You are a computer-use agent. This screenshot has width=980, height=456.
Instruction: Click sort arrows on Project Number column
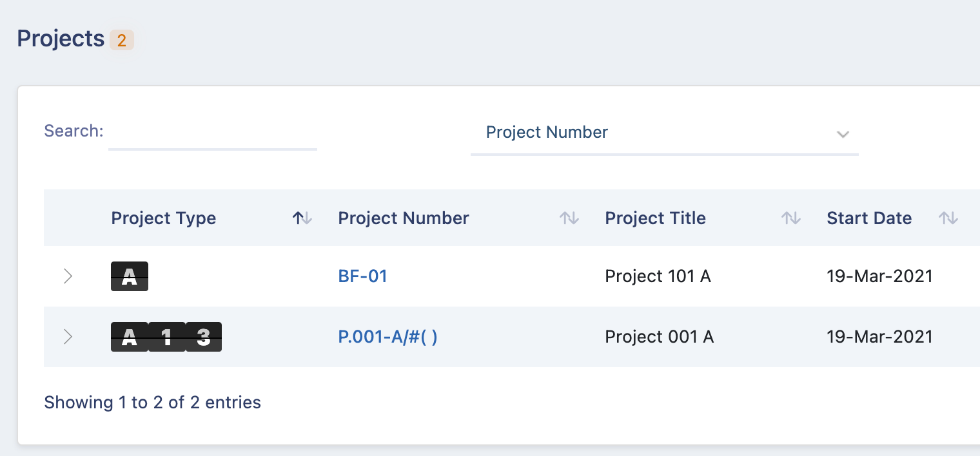[x=569, y=218]
